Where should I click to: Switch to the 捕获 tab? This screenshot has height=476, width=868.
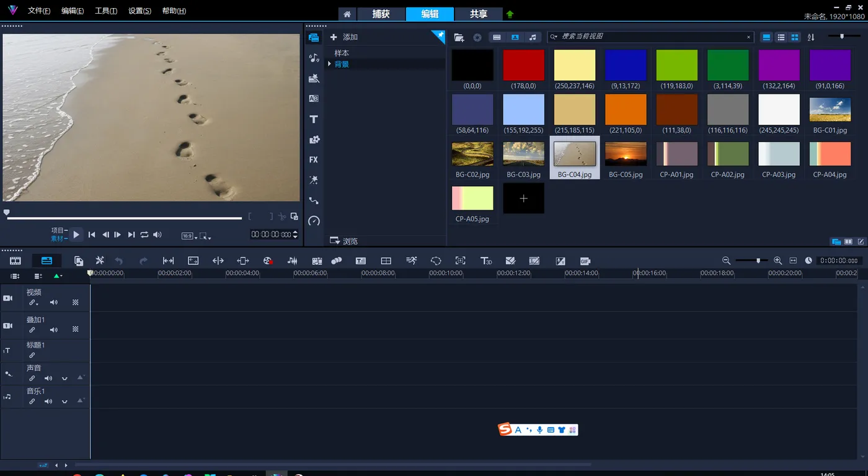point(381,14)
